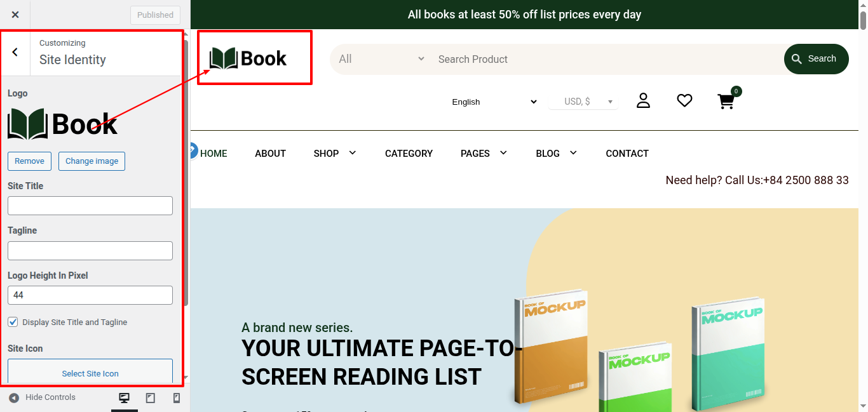Switch to desktop preview icon
Viewport: 868px width, 412px height.
click(125, 398)
